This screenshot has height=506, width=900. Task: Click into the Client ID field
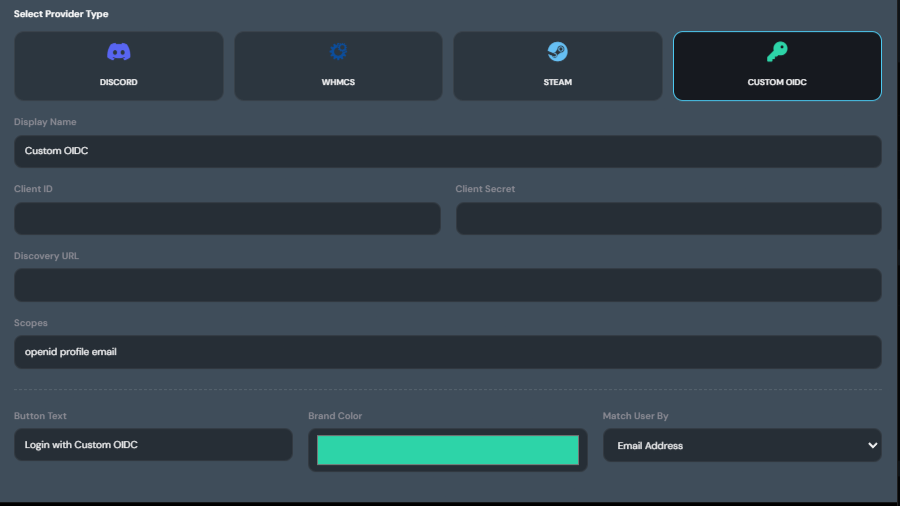click(x=227, y=218)
